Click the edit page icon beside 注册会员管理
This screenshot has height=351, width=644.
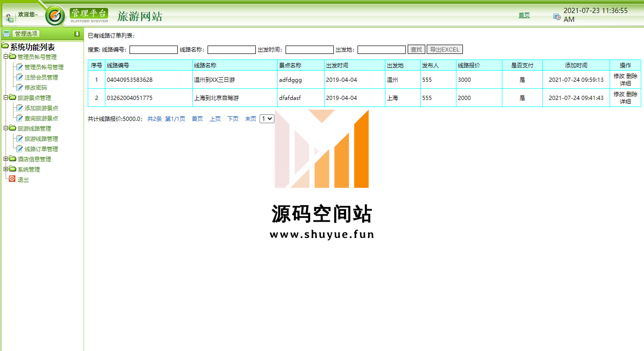coord(20,77)
